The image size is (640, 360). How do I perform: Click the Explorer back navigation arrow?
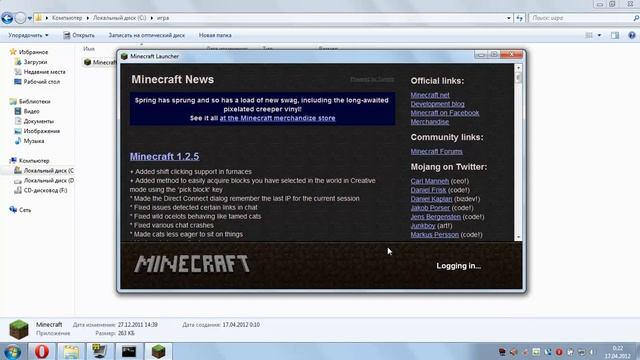(x=7, y=18)
